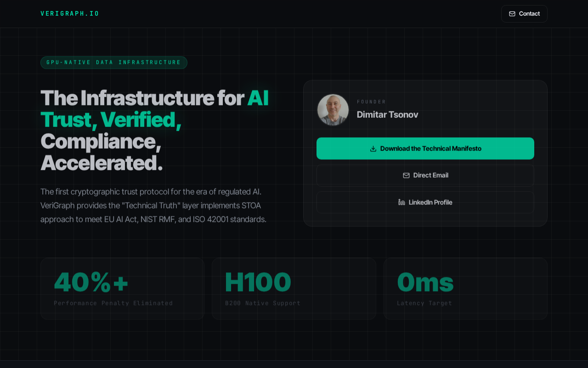The width and height of the screenshot is (588, 368).
Task: Click the Performance Penalty Eliminated caption
Action: (113, 303)
